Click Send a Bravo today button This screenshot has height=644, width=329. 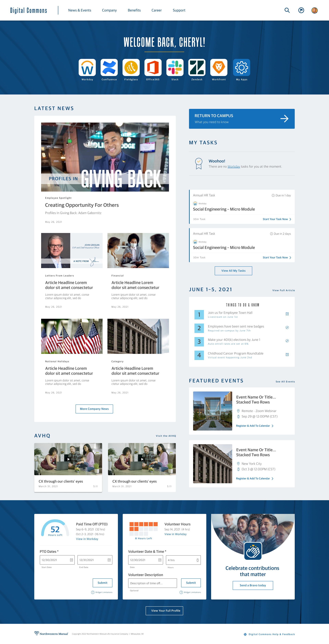(253, 585)
